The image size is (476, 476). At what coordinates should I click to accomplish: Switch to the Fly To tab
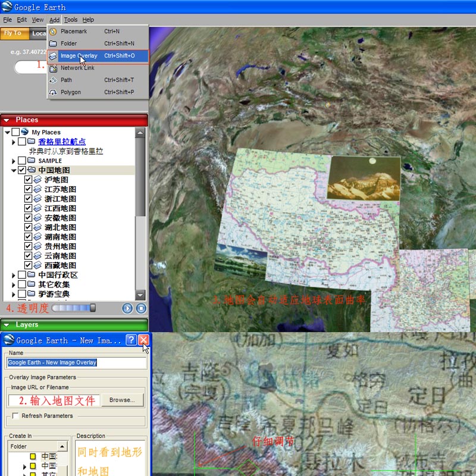(14, 33)
